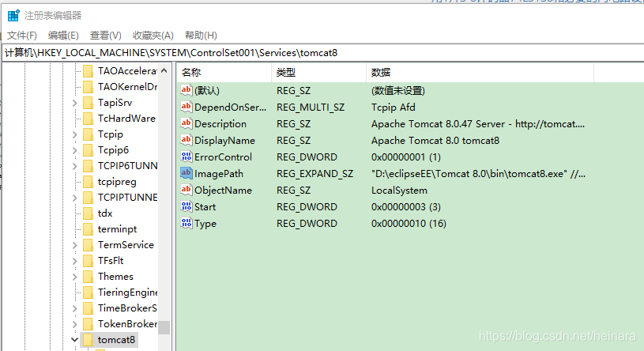Expand the TapiSrv tree node
This screenshot has height=351, width=644.
click(75, 103)
